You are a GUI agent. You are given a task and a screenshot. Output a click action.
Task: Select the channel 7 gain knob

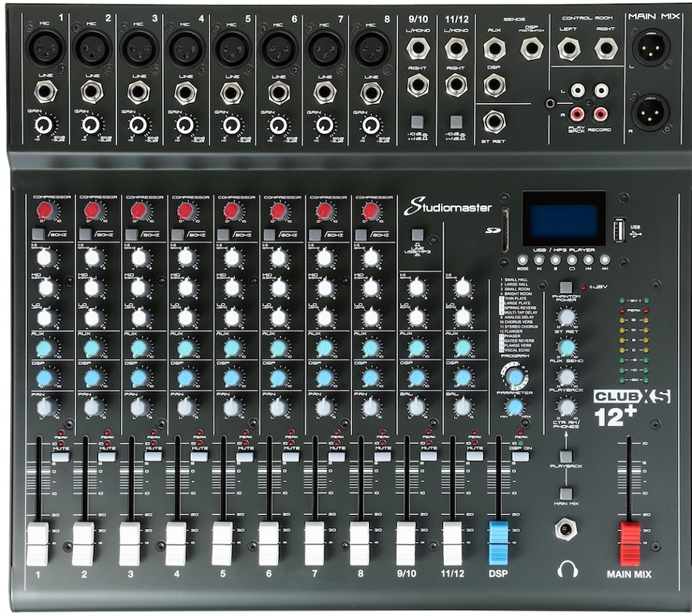(x=324, y=126)
